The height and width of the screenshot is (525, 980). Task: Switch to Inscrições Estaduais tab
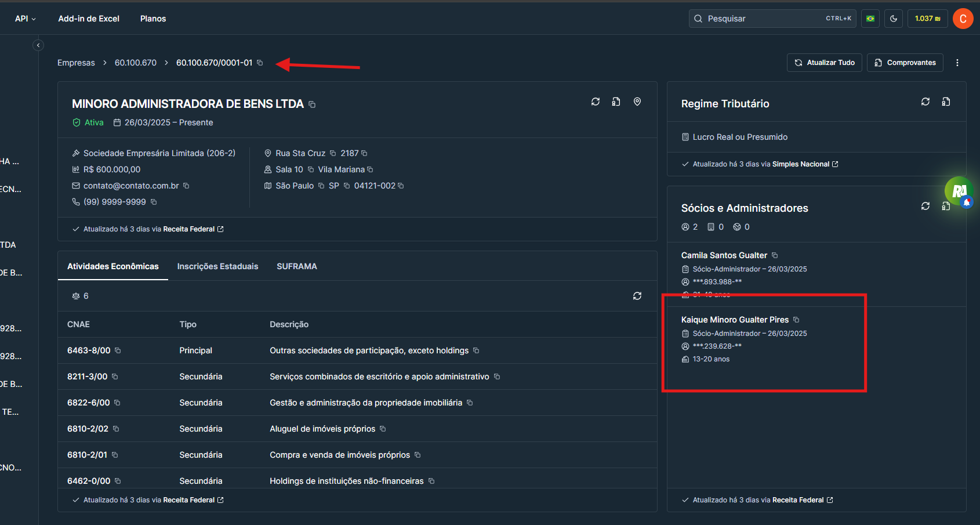point(217,266)
